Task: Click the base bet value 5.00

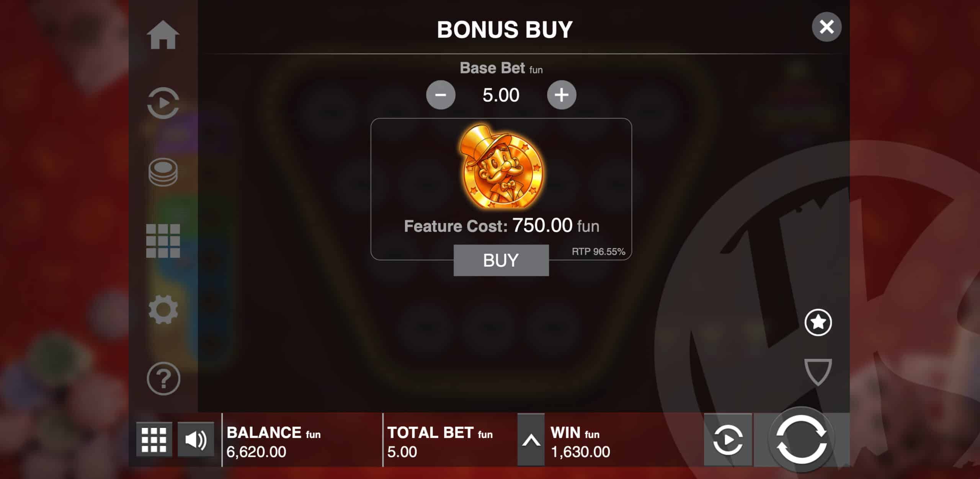Action: point(501,95)
